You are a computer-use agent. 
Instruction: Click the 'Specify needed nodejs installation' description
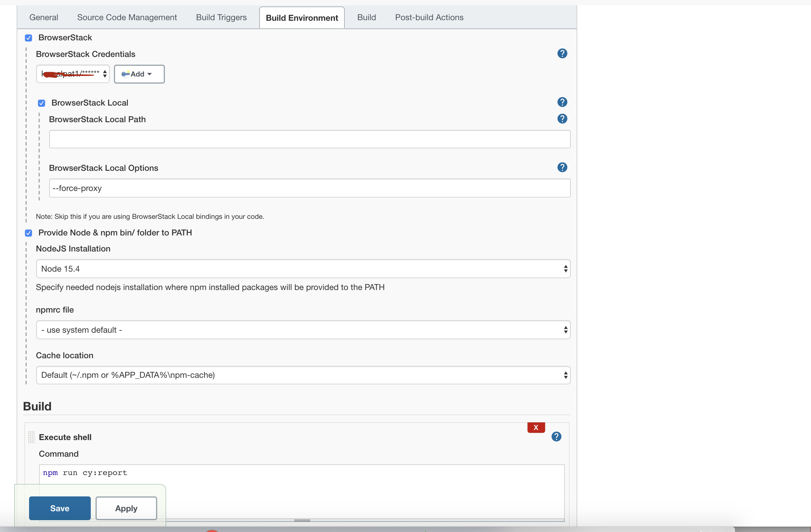coord(210,287)
